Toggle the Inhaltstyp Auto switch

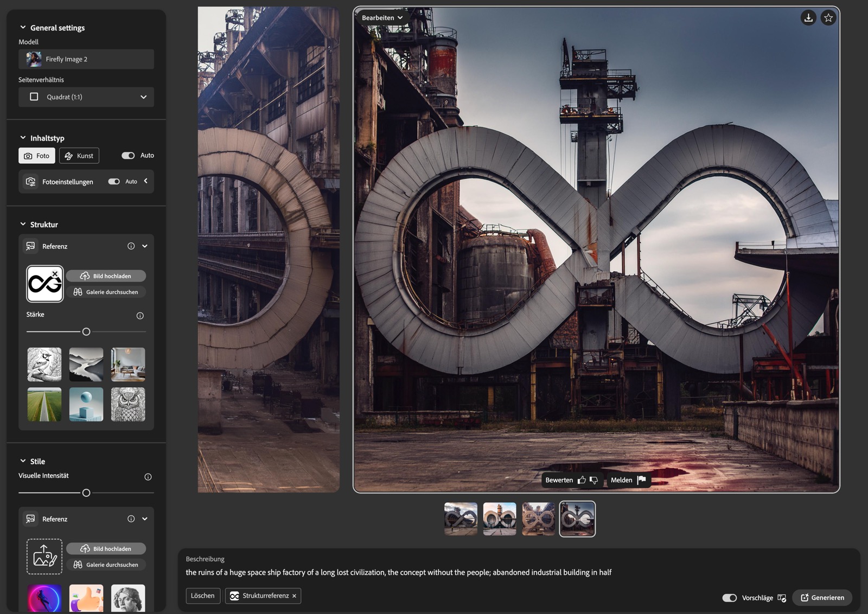coord(128,156)
